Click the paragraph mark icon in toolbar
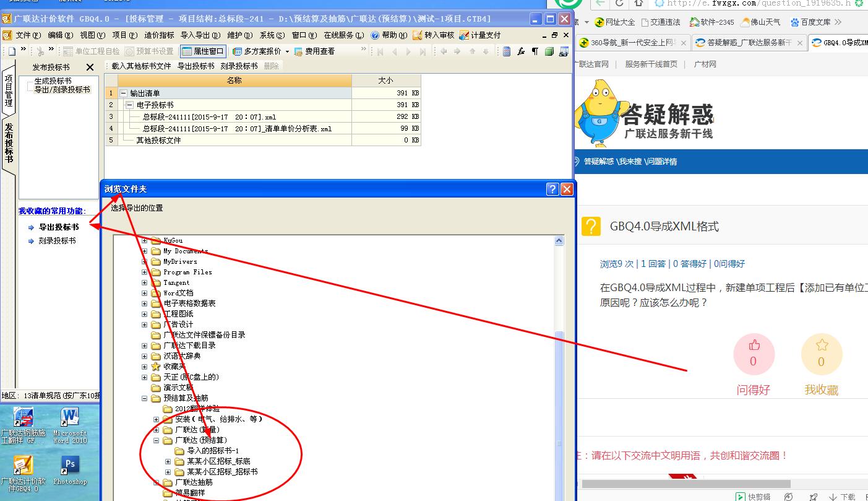 pos(535,51)
